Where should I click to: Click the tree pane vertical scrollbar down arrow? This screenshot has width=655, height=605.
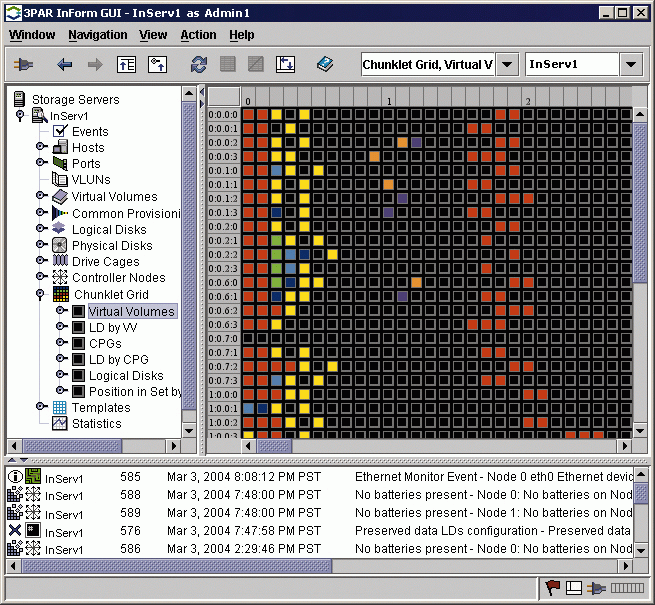[189, 430]
